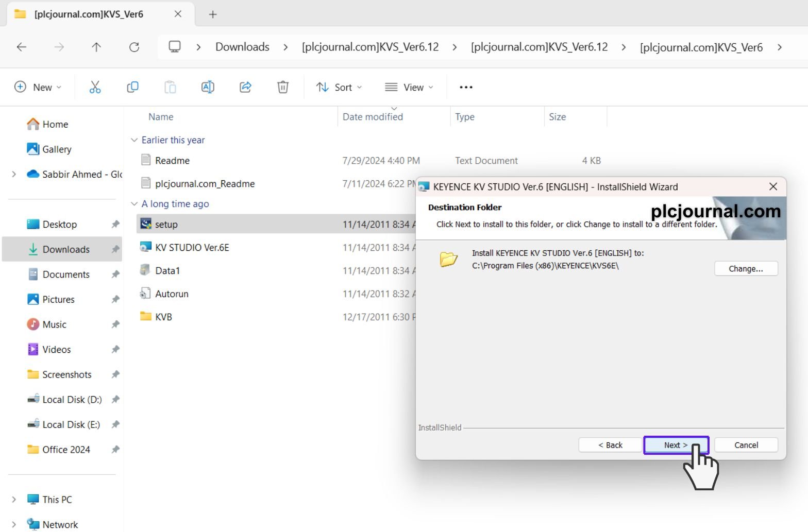Click the Delete trash can icon
The image size is (808, 532).
[283, 87]
